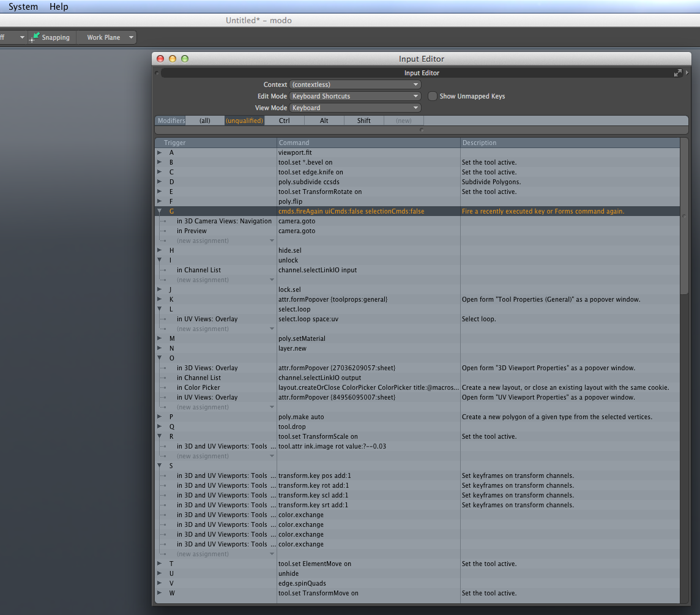Click the Trigger column header
Image resolution: width=700 pixels, height=615 pixels.
click(215, 143)
